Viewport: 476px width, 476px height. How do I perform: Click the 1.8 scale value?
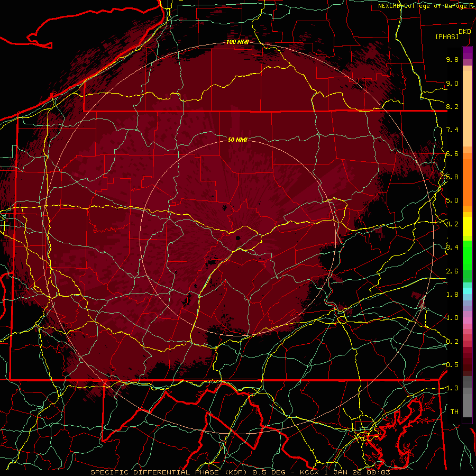(x=452, y=295)
